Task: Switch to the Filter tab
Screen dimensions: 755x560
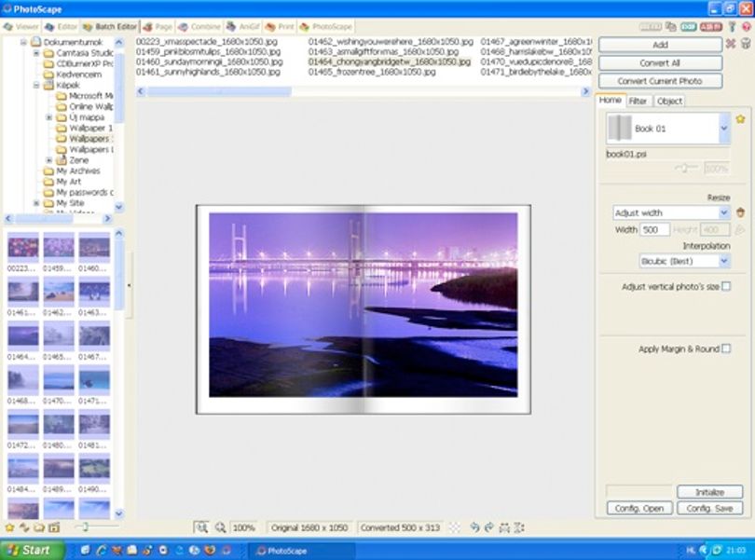Action: [x=638, y=101]
